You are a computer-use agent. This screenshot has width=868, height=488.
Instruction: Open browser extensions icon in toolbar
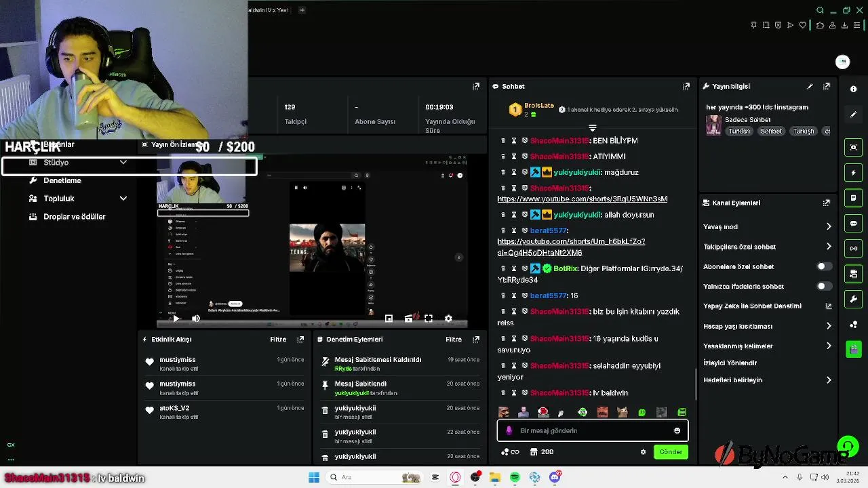820,25
